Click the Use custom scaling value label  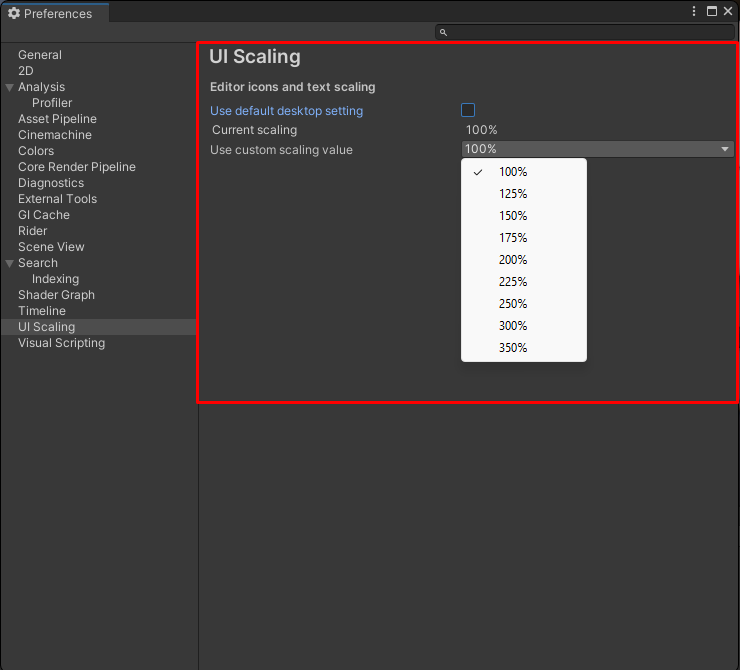coord(281,150)
